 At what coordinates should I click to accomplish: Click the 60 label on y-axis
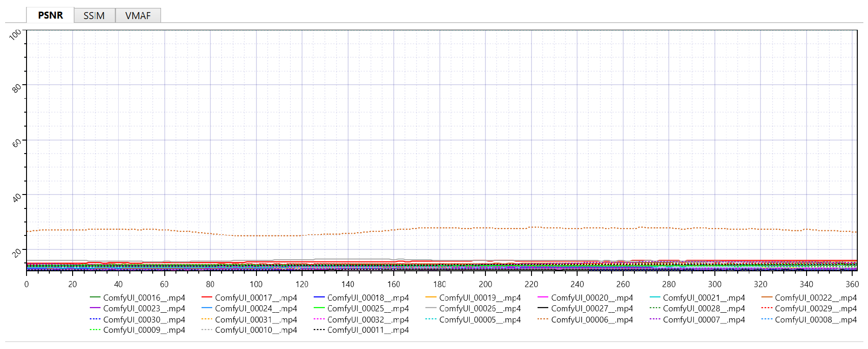point(17,142)
